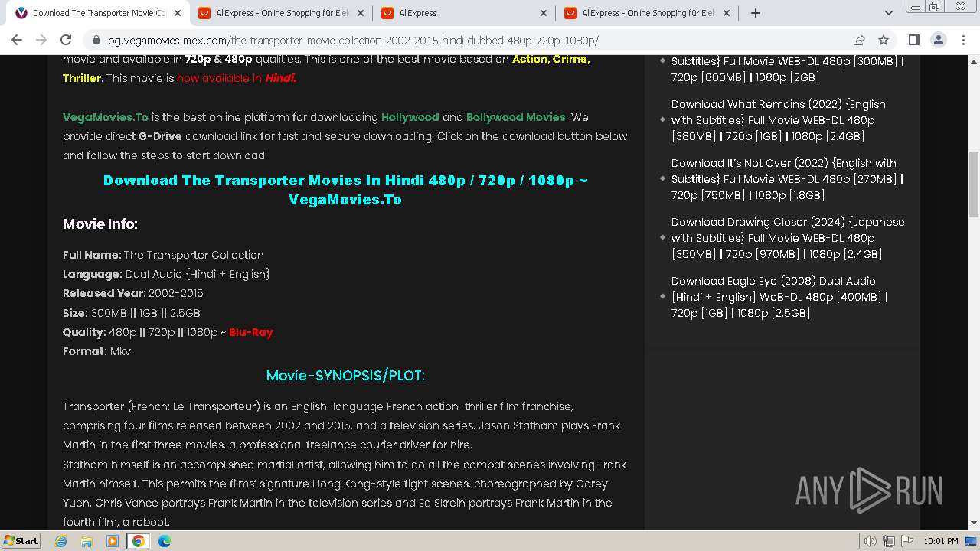Open the Windows Start menu

[x=21, y=540]
